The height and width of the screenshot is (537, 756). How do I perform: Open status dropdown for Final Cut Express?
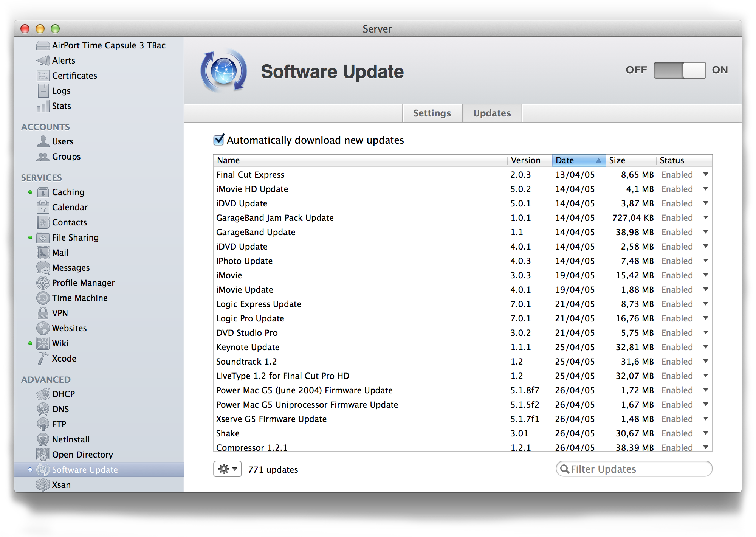[x=706, y=174]
